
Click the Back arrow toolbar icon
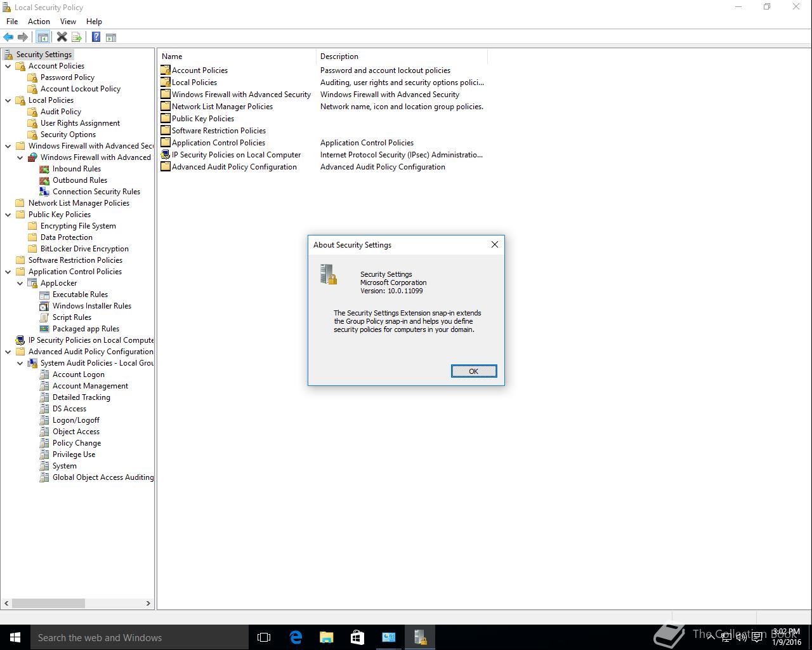[8, 37]
